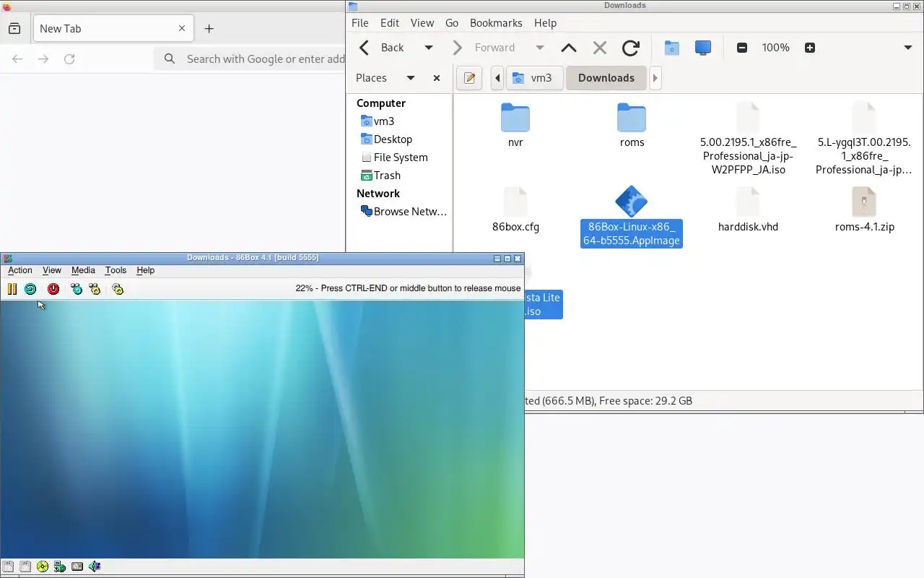The width and height of the screenshot is (924, 578).
Task: Select the roms-4.1.zip archive
Action: coord(864,210)
